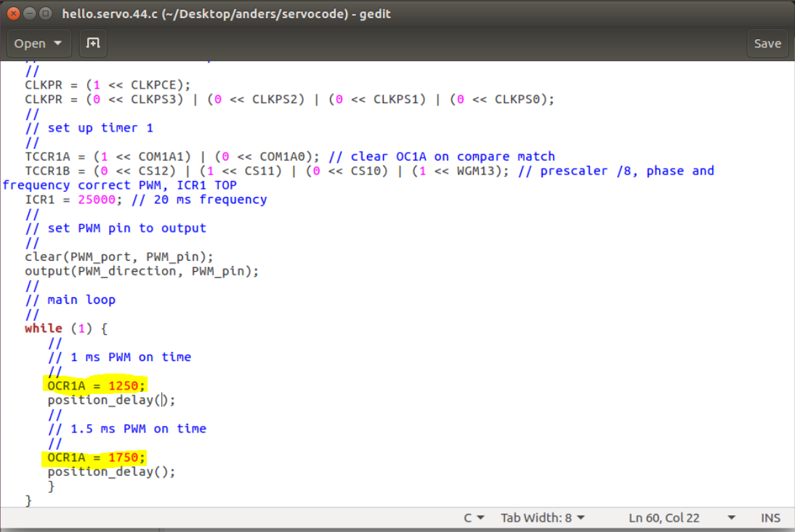
Task: Click the Save button
Action: tap(767, 43)
